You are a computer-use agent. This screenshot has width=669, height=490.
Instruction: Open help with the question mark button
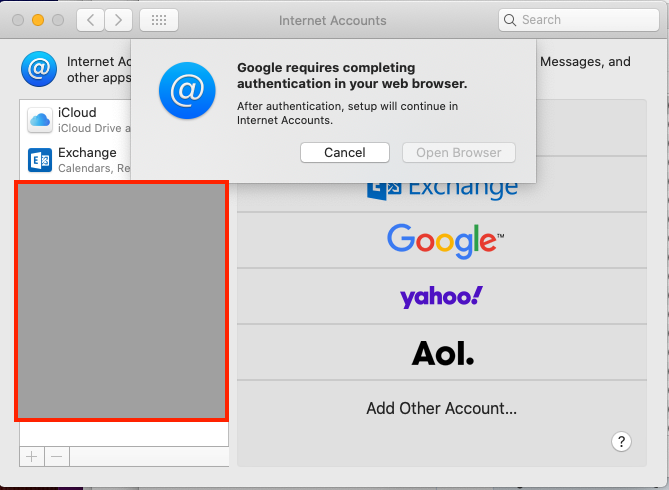621,441
